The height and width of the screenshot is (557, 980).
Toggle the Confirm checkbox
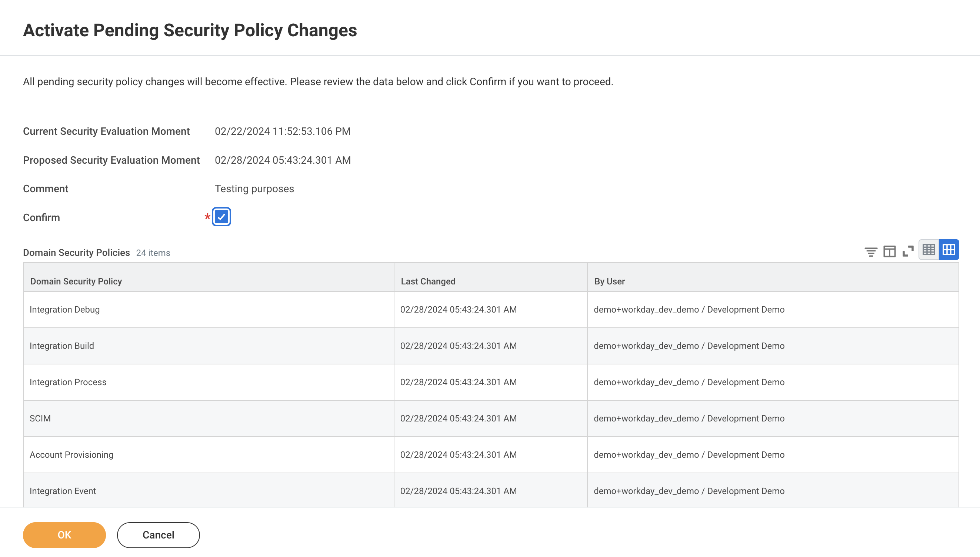click(222, 217)
